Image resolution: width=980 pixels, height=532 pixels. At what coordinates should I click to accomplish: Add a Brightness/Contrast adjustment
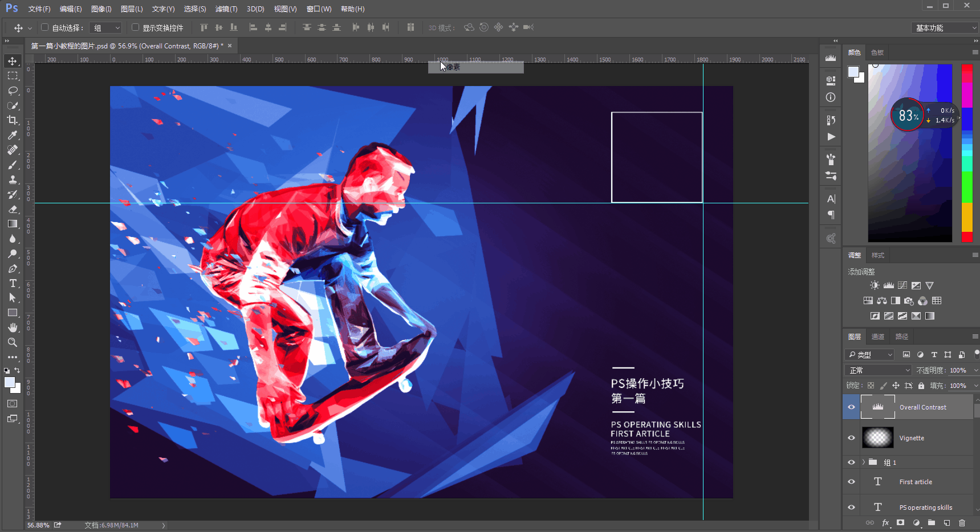pyautogui.click(x=875, y=285)
